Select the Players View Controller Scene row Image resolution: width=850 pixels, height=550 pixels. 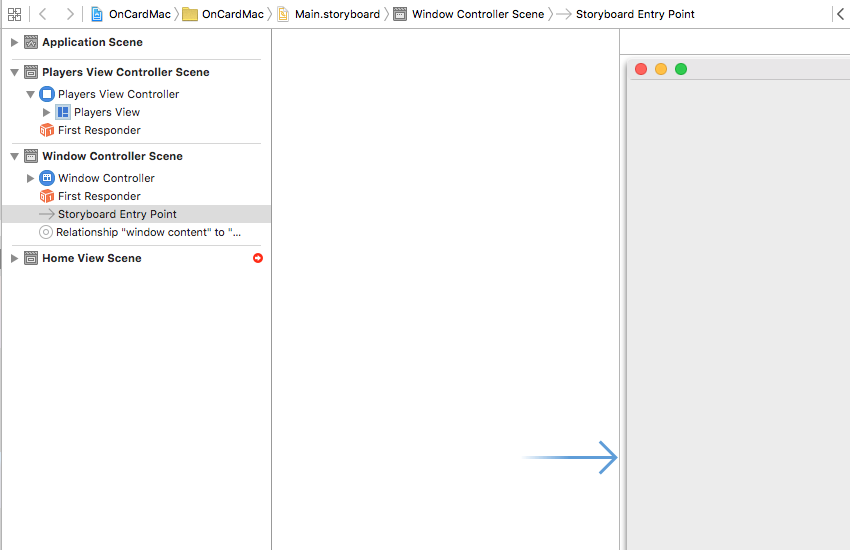point(136,72)
